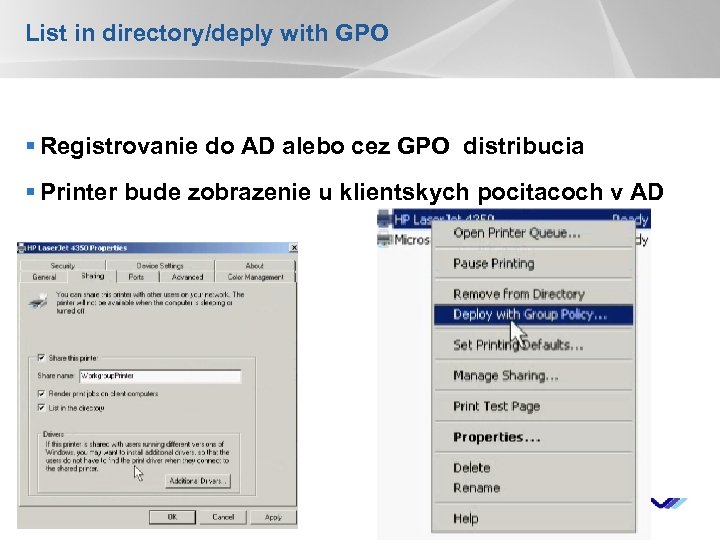
Task: Click the 'Printer bude zobrazenie' bullet text
Action: coord(352,192)
